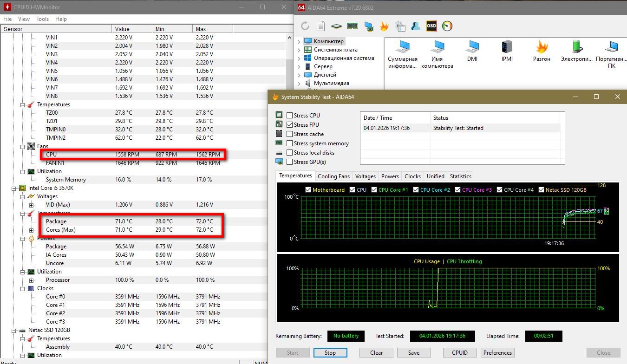Collapse the Powers group in HWMonitor
627x364 pixels.
pyautogui.click(x=22, y=238)
